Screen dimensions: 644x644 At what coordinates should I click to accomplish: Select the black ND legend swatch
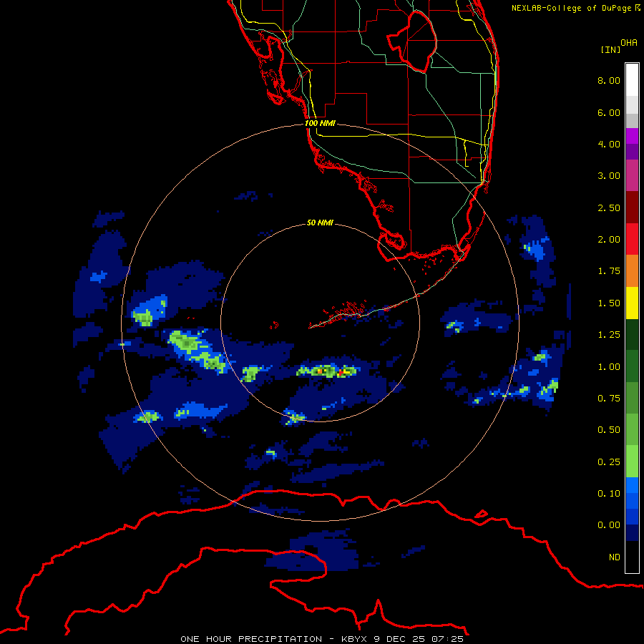pos(632,557)
